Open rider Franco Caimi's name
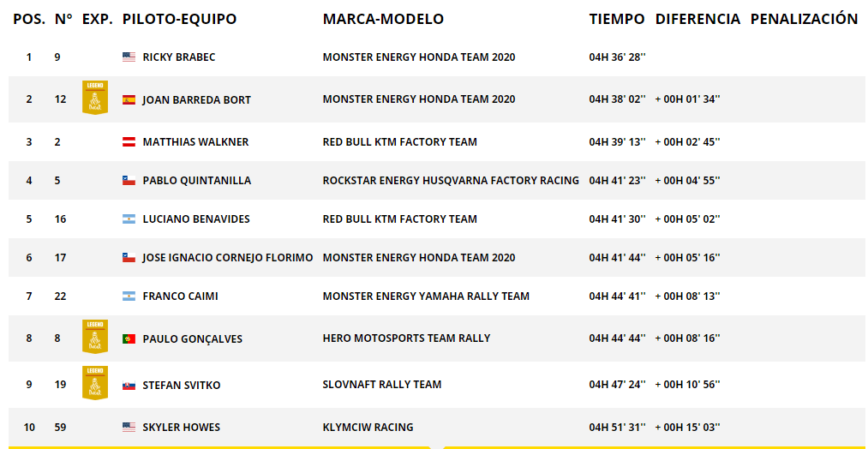The image size is (868, 449). 181,296
